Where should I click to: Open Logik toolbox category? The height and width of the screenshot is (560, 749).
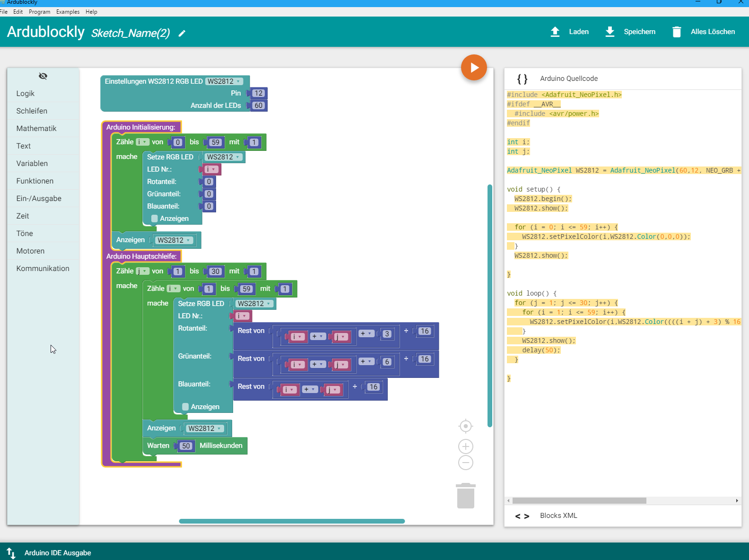tap(43, 94)
